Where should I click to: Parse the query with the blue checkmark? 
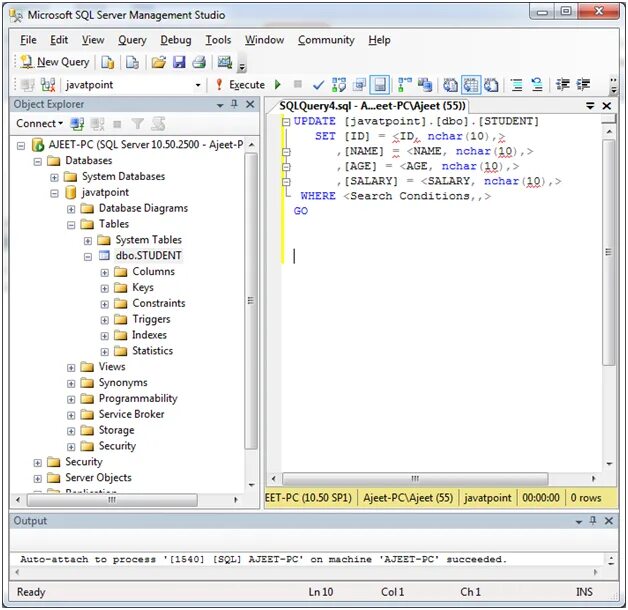click(x=318, y=85)
